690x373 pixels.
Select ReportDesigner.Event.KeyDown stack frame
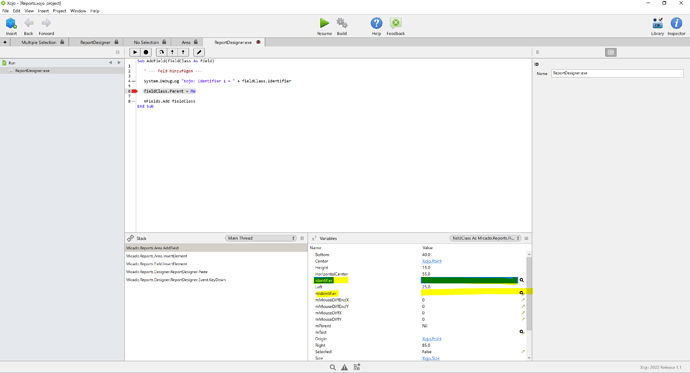176,280
